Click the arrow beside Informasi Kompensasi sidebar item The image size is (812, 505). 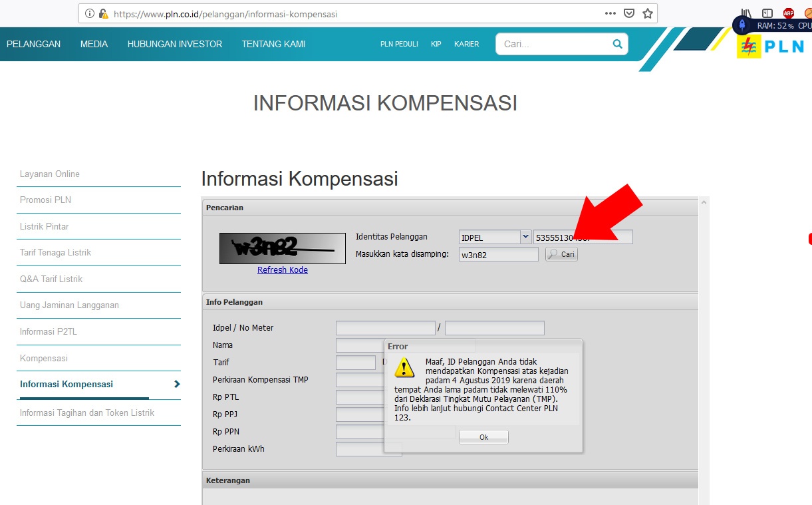click(176, 384)
